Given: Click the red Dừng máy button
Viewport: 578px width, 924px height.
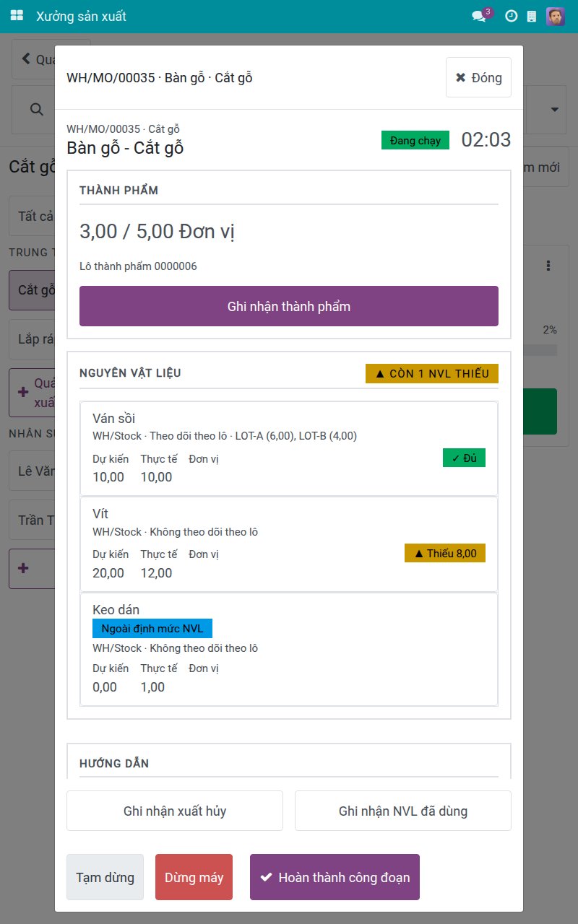Looking at the screenshot, I should [194, 877].
